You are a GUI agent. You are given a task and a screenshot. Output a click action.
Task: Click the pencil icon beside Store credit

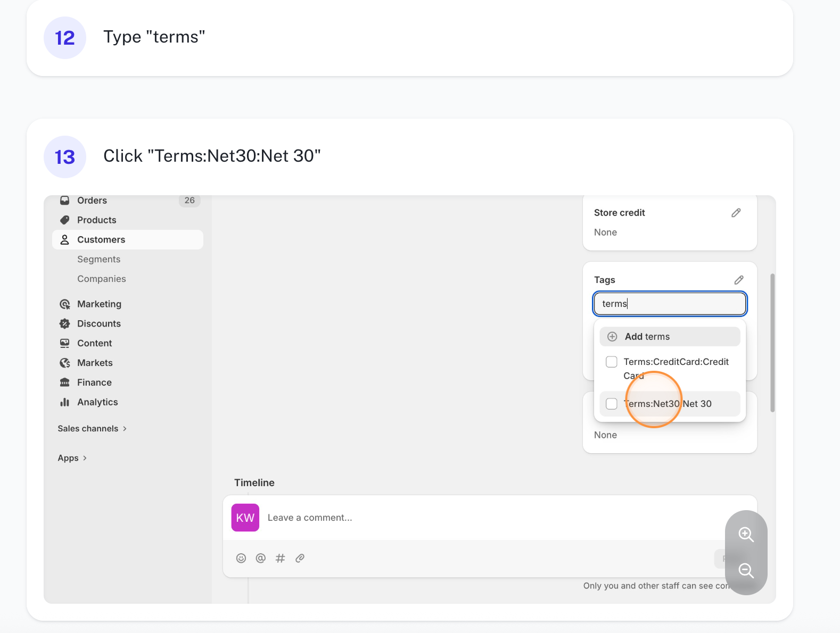736,213
